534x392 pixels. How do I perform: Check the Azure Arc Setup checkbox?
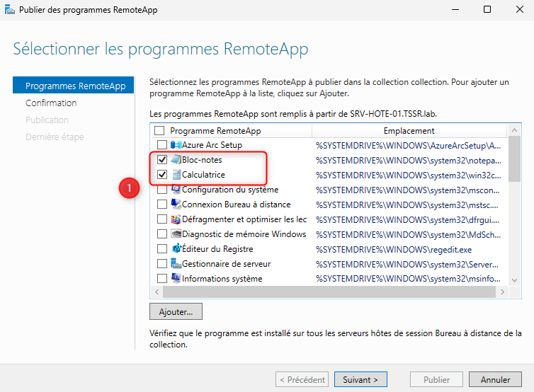pos(162,145)
